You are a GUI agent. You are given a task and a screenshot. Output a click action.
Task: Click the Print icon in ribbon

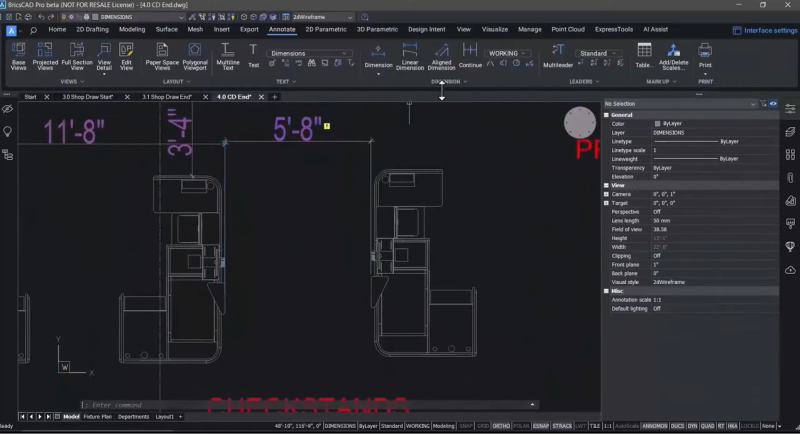(x=705, y=56)
